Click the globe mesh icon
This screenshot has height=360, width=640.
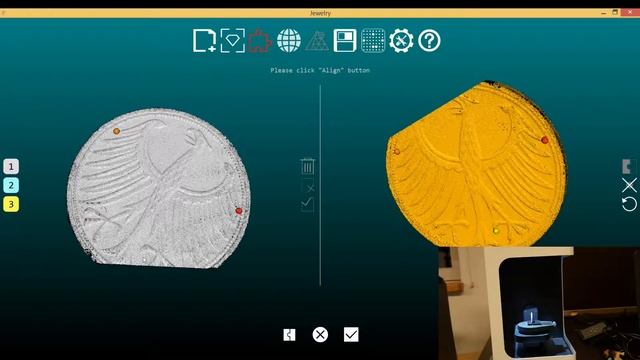(x=289, y=40)
